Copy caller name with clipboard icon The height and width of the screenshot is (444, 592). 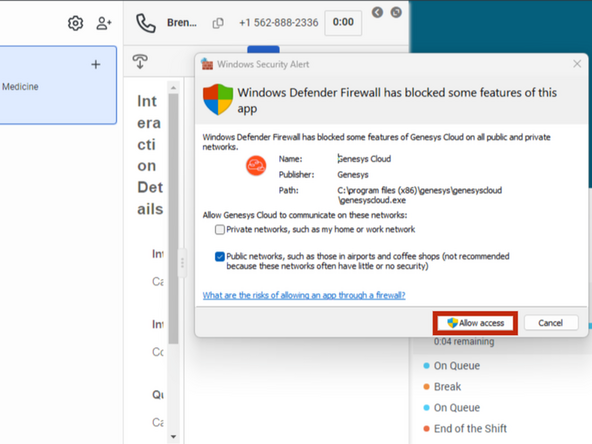tap(218, 23)
